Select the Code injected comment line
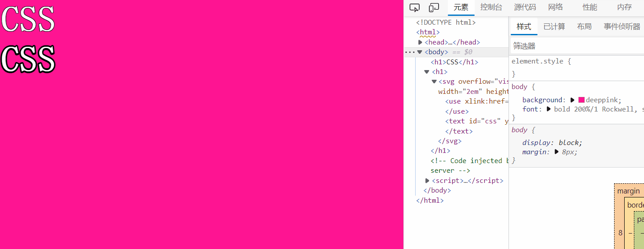The width and height of the screenshot is (644, 249). [469, 166]
